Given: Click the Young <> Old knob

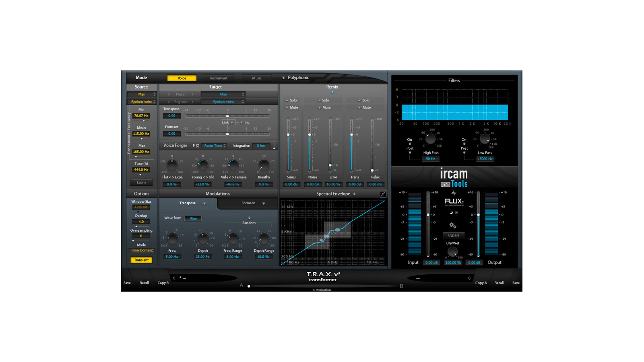Looking at the screenshot, I should [203, 165].
